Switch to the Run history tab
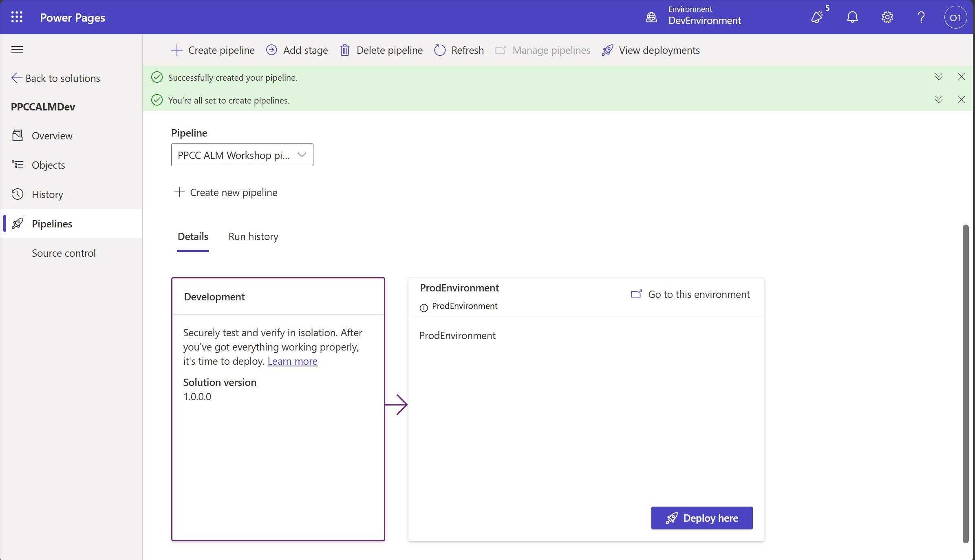The width and height of the screenshot is (975, 560). [x=253, y=237]
